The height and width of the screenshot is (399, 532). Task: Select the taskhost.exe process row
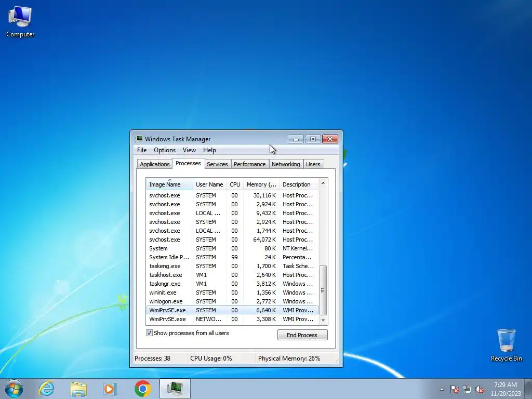(x=232, y=275)
